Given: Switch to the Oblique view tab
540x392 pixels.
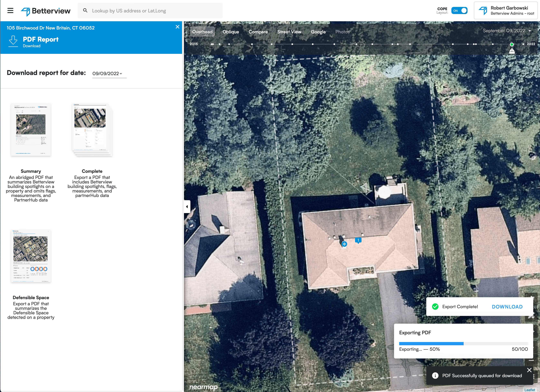Looking at the screenshot, I should [231, 32].
